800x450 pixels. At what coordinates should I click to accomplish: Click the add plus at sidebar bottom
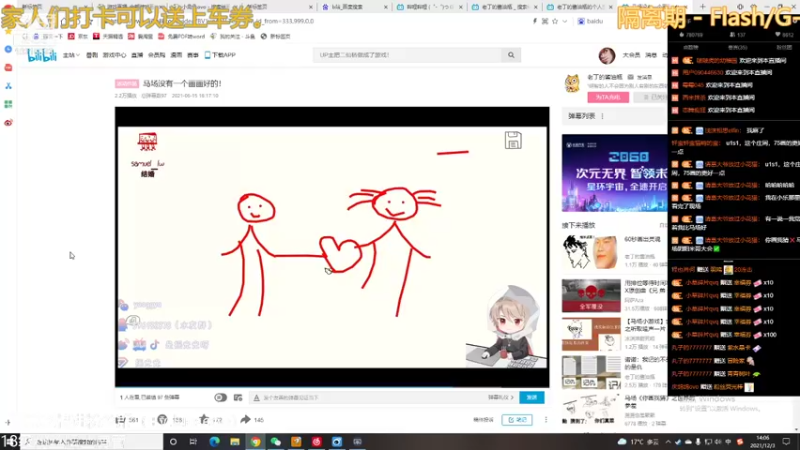(x=8, y=422)
